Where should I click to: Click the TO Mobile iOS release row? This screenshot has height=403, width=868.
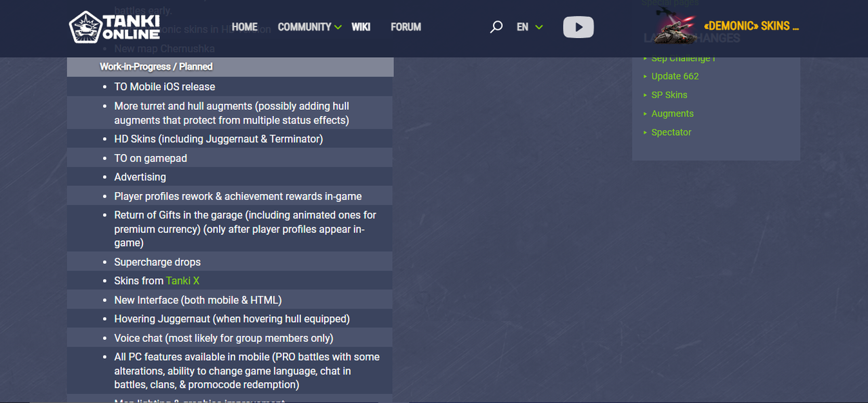tap(230, 87)
